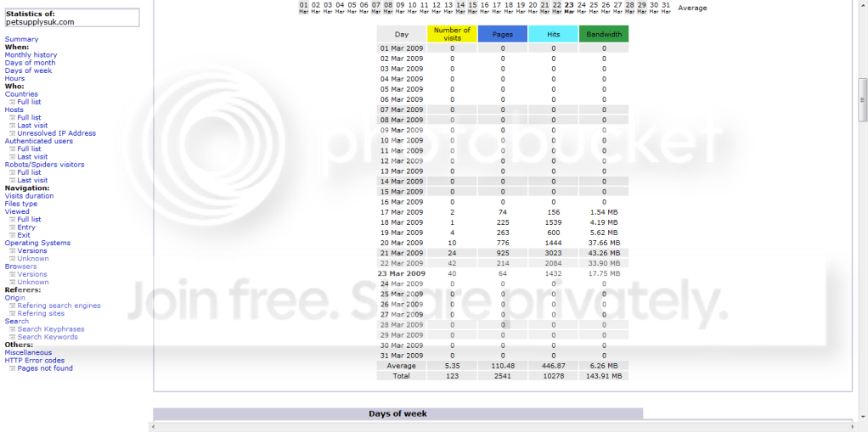Click the green Bandwidth column header

[x=604, y=34]
